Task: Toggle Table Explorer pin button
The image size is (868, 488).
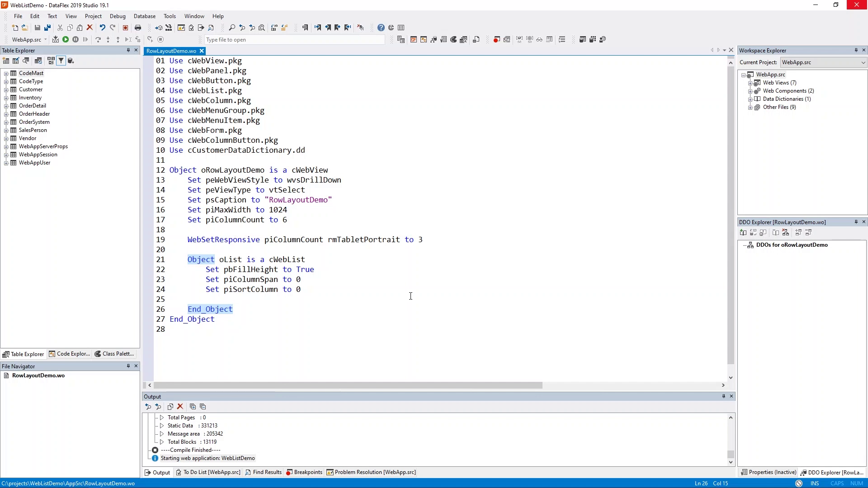Action: click(128, 50)
